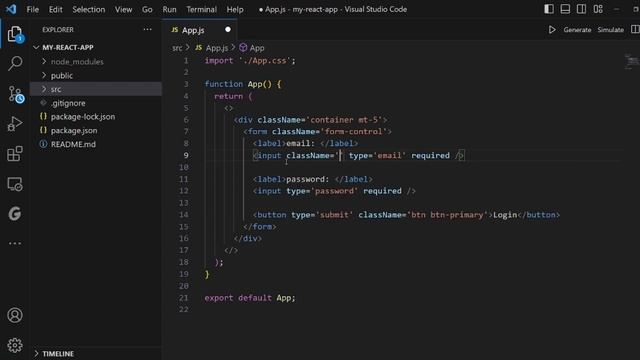Open Explorer views and more actions ellipsis
This screenshot has height=360, width=640.
(x=147, y=29)
